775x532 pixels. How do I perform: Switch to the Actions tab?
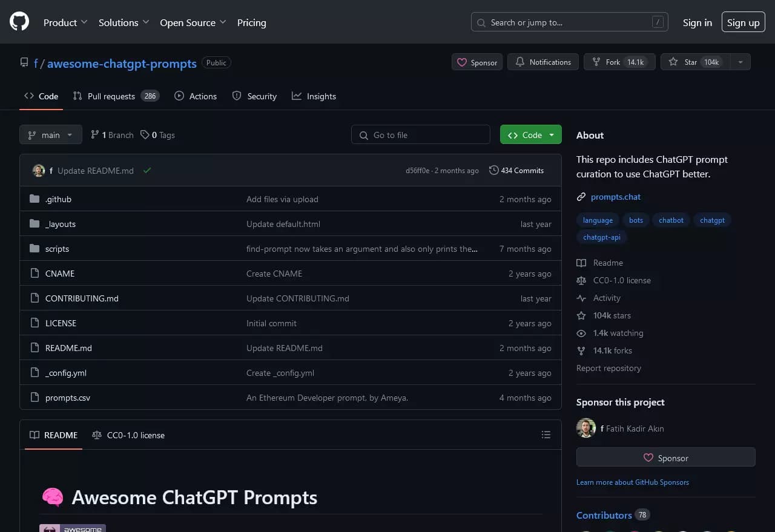(x=196, y=96)
